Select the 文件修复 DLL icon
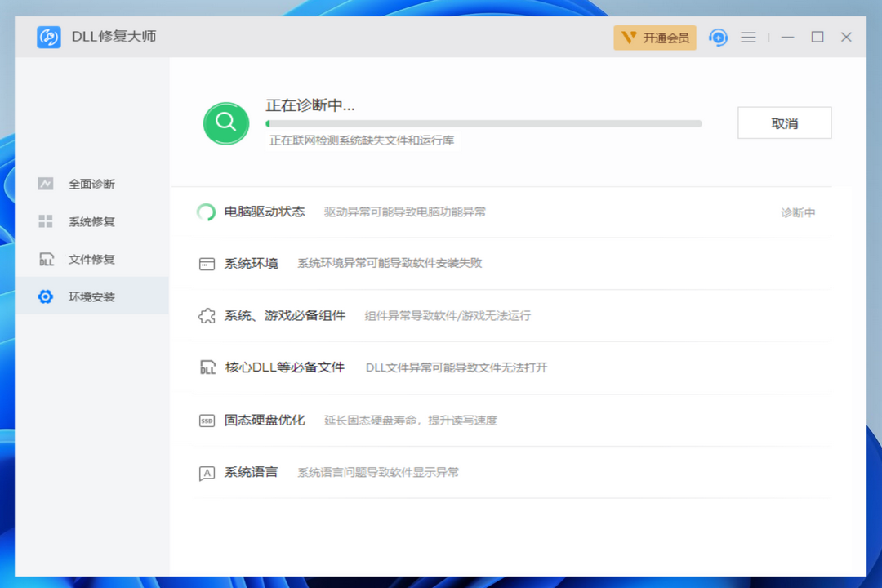Screen dimensions: 882x588 tap(47, 259)
